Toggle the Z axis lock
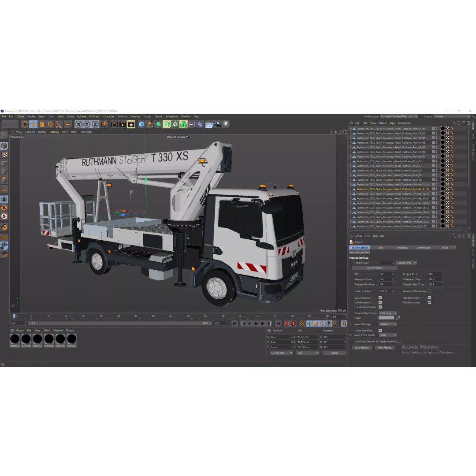 [95, 124]
